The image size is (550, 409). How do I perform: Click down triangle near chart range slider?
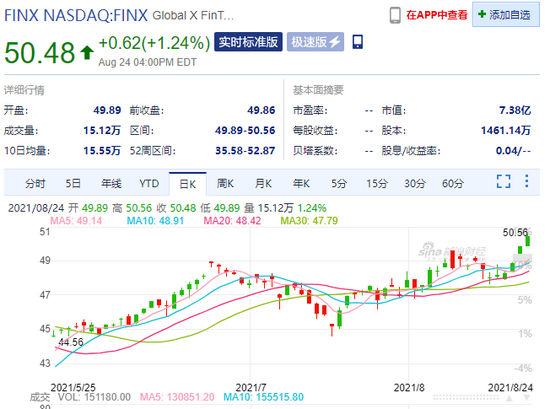[x=527, y=398]
